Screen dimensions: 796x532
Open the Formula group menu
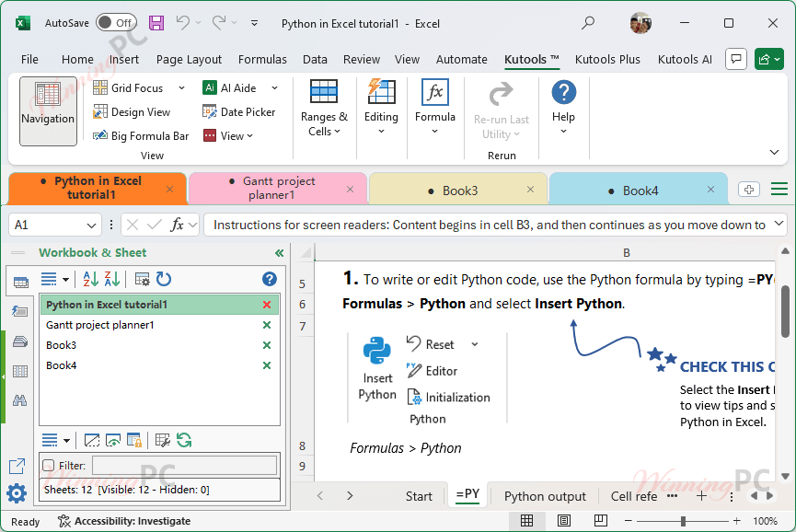[435, 108]
